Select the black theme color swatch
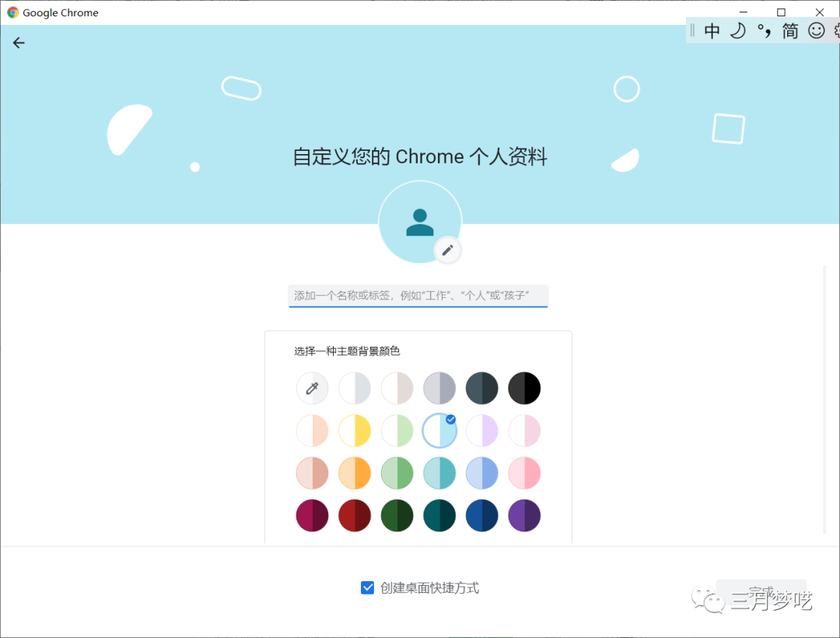The width and height of the screenshot is (840, 638). (x=524, y=387)
